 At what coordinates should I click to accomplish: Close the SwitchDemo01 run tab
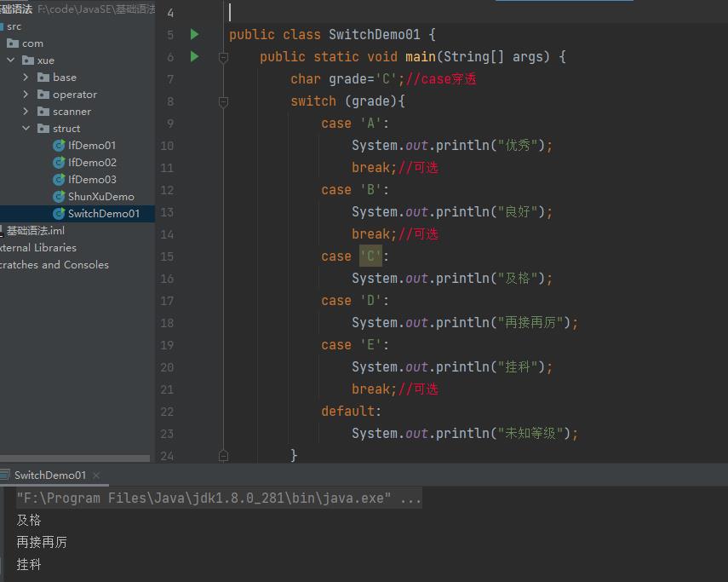pos(96,475)
